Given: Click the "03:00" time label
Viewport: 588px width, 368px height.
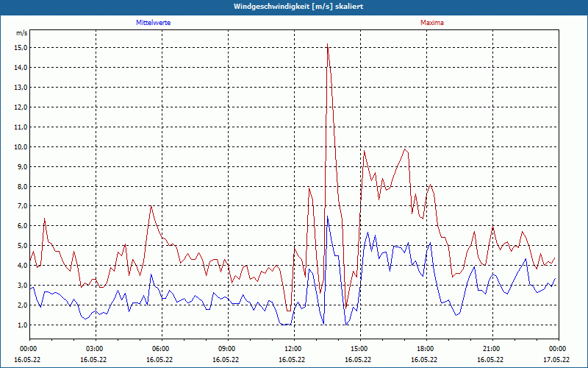Looking at the screenshot, I should pos(96,349).
